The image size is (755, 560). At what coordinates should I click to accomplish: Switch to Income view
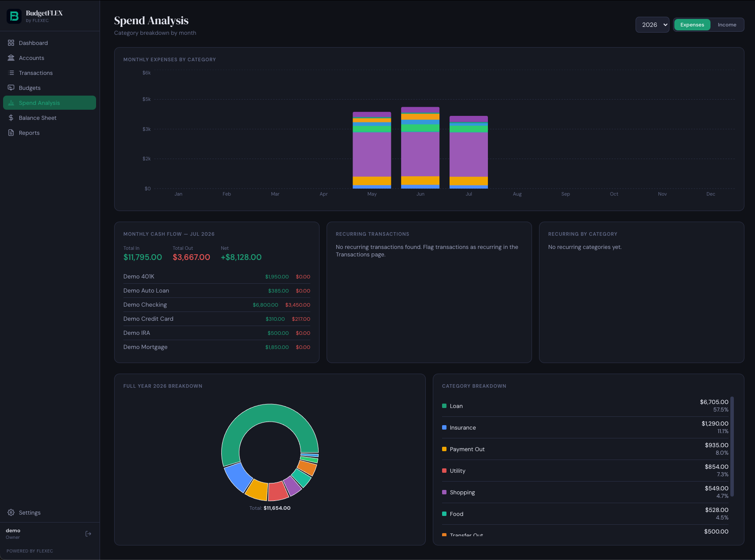[x=727, y=25]
